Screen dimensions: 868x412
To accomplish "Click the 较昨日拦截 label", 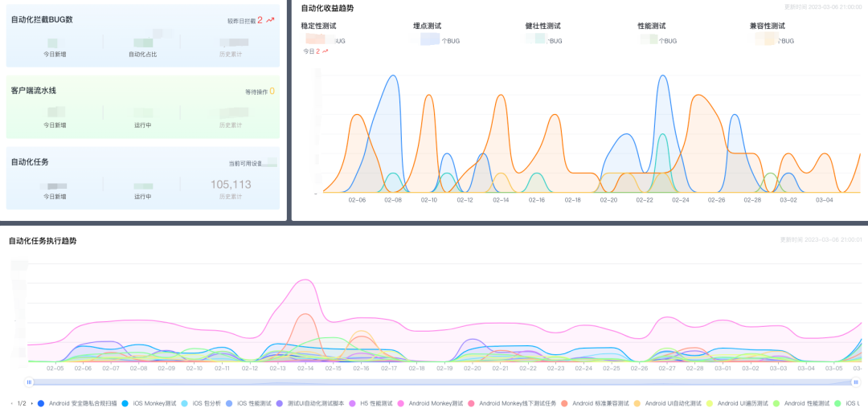I will pos(241,21).
